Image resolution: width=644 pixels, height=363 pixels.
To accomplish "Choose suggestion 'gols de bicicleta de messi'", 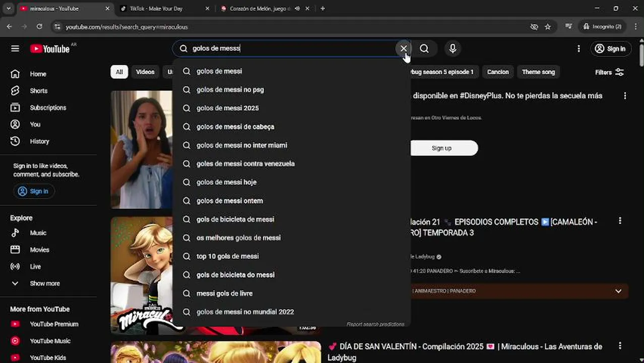I will (x=291, y=219).
